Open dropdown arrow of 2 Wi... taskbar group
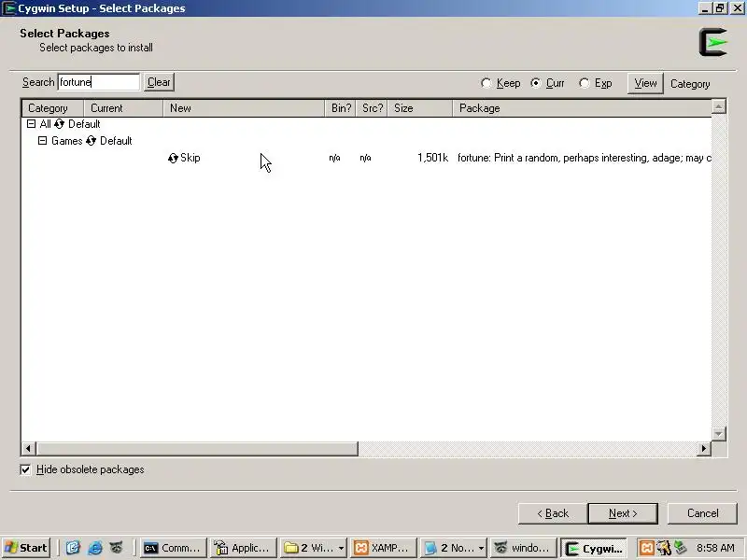 (341, 548)
